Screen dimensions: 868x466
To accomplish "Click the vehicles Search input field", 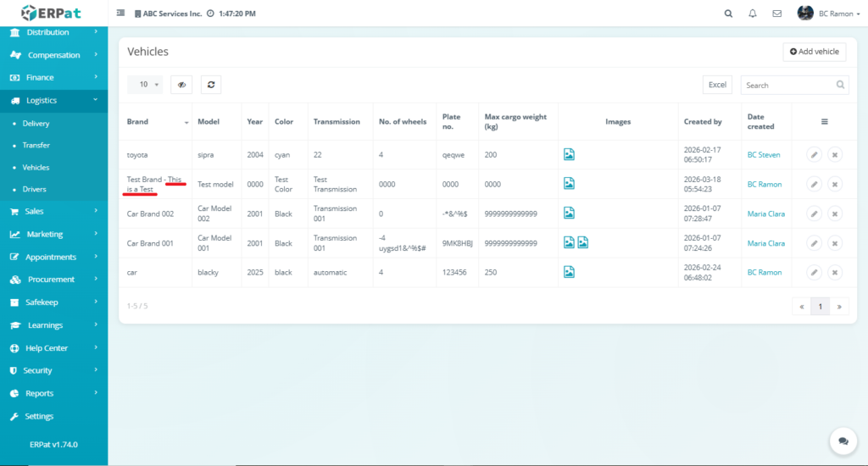I will pos(788,85).
